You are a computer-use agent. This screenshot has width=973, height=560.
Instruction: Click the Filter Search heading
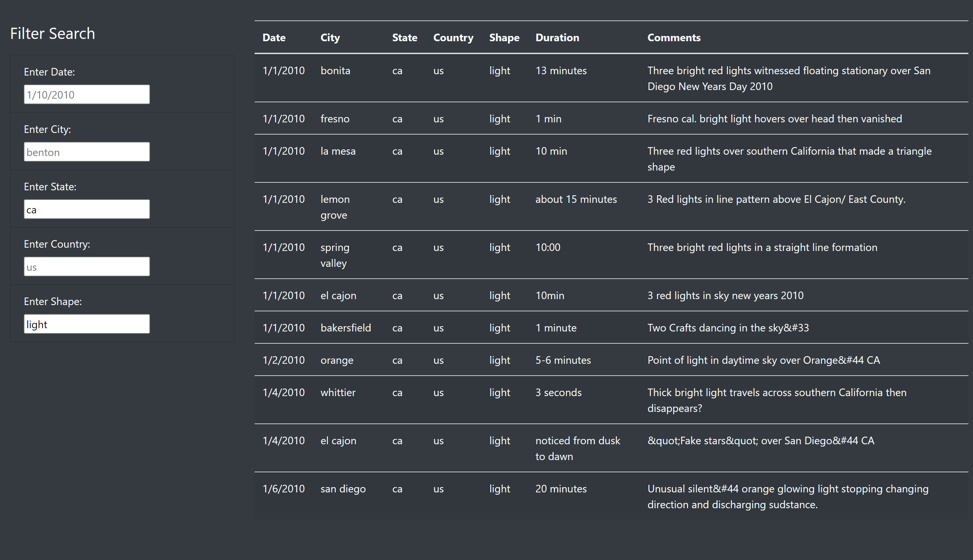tap(53, 33)
